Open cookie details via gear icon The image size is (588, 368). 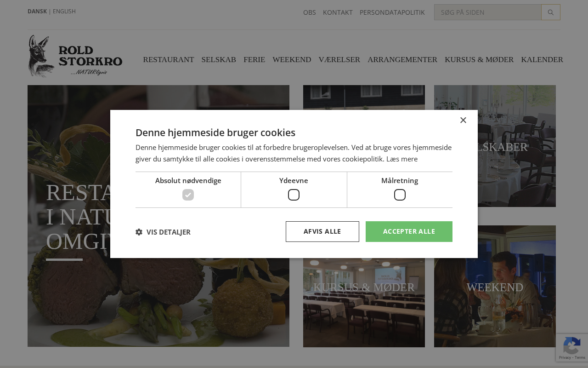tap(139, 232)
